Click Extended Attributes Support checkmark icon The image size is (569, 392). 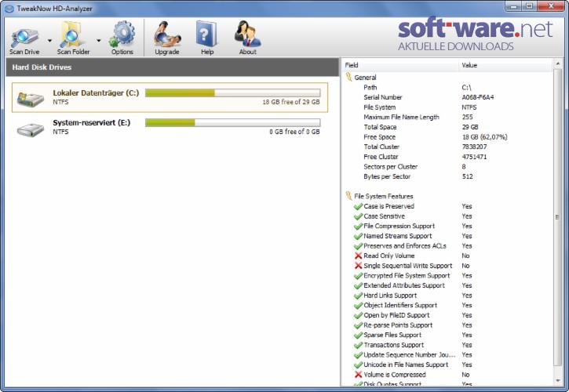pos(358,285)
